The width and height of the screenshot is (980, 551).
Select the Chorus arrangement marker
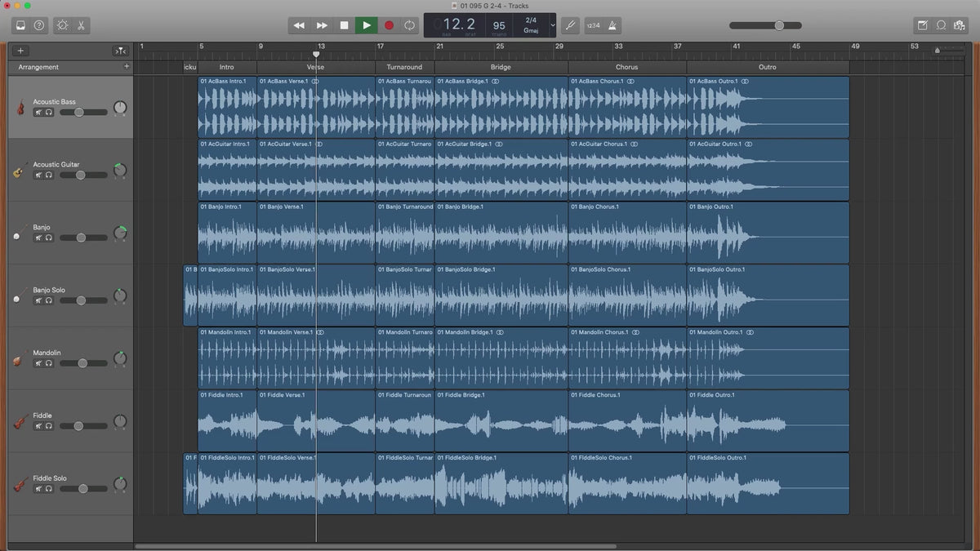pos(626,67)
